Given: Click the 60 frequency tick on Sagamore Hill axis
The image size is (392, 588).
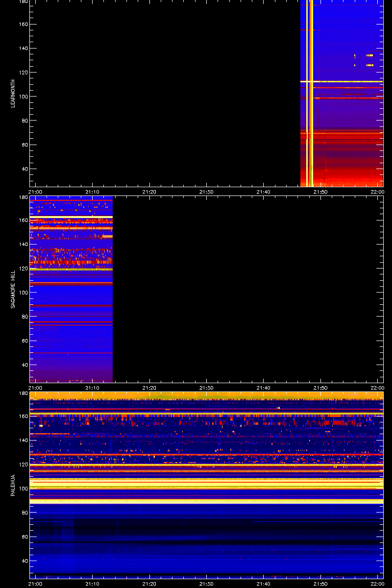Looking at the screenshot, I should tap(25, 341).
